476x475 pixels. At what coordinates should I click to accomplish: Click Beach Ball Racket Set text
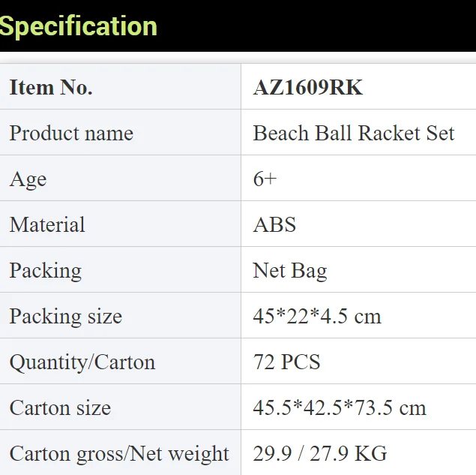click(354, 133)
